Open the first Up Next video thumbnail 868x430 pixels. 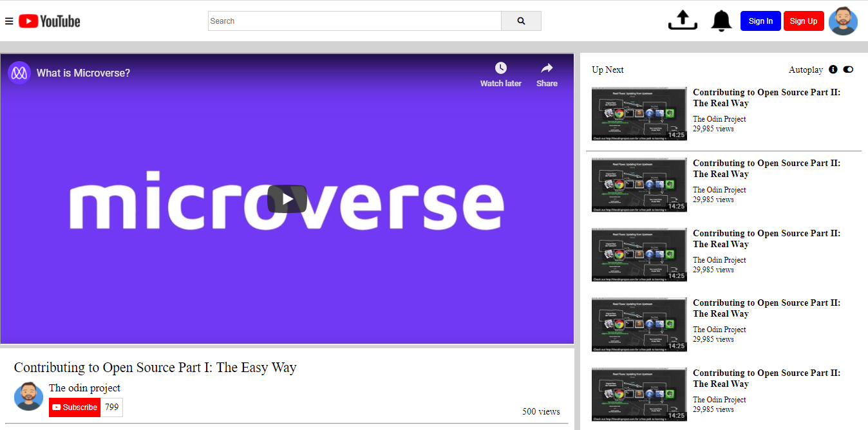coord(639,114)
